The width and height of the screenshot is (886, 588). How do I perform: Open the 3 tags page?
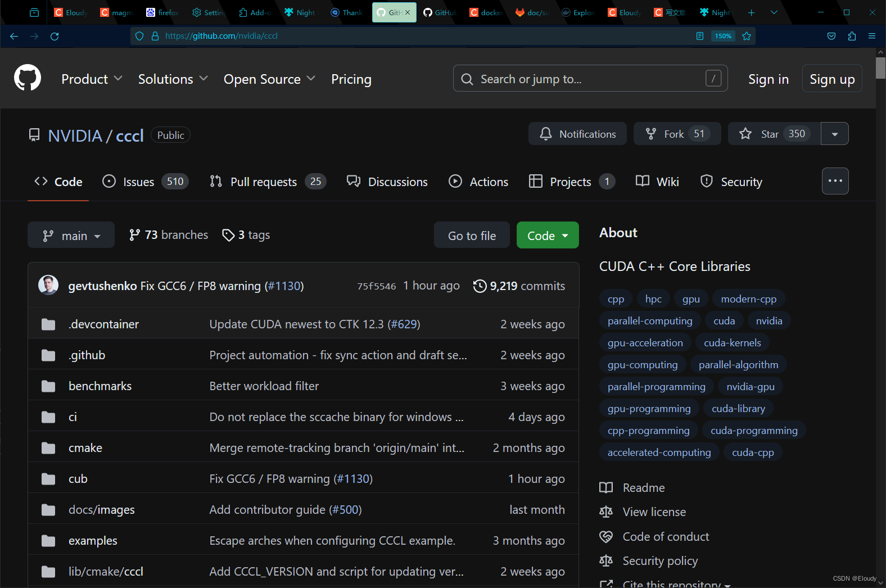(246, 235)
